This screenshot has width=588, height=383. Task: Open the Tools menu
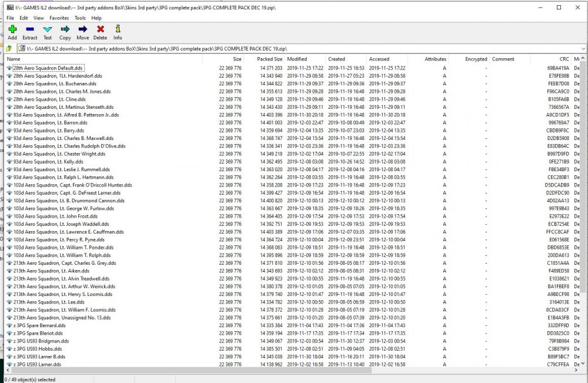pyautogui.click(x=80, y=18)
